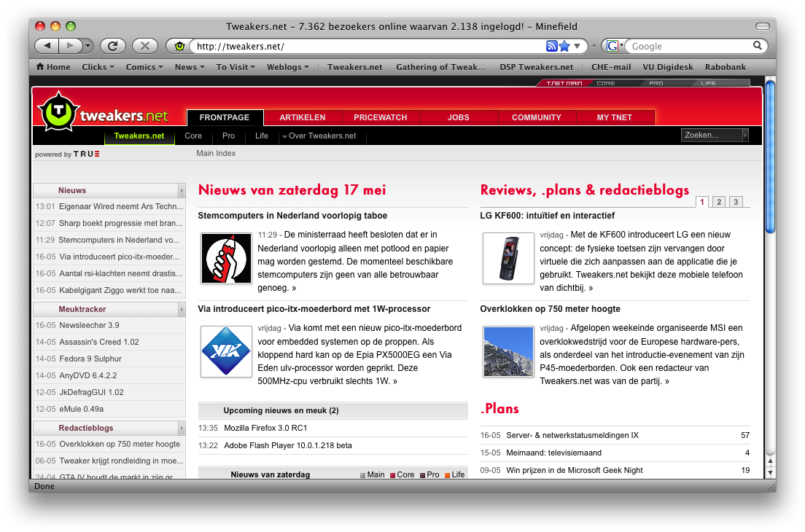Image resolution: width=805 pixels, height=532 pixels.
Task: Open Sharp boekt progressie news item
Action: coord(120,223)
